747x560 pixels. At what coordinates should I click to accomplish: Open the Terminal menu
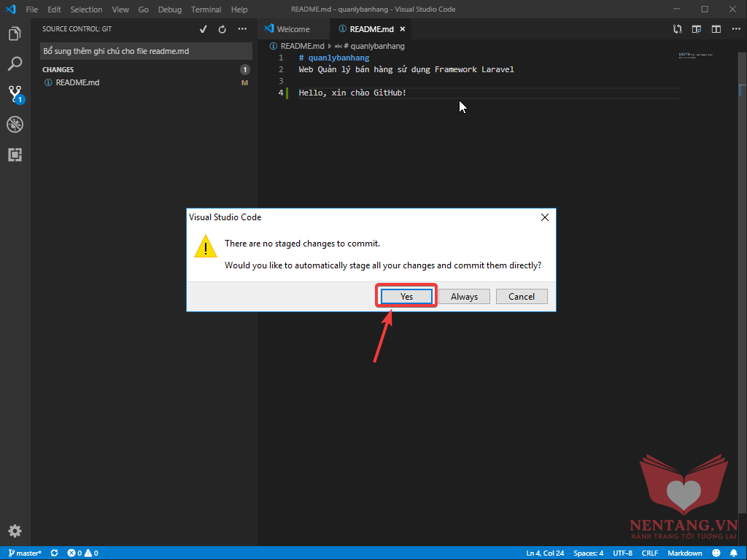point(206,9)
